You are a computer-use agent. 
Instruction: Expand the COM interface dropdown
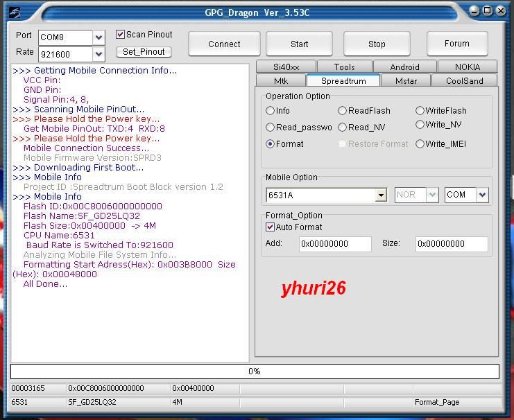tap(482, 195)
